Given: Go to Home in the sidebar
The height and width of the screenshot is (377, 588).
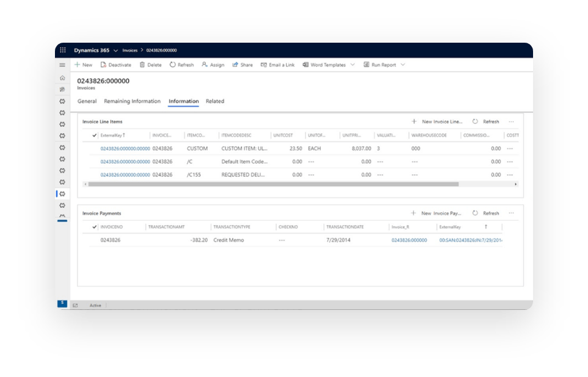Looking at the screenshot, I should tap(62, 78).
